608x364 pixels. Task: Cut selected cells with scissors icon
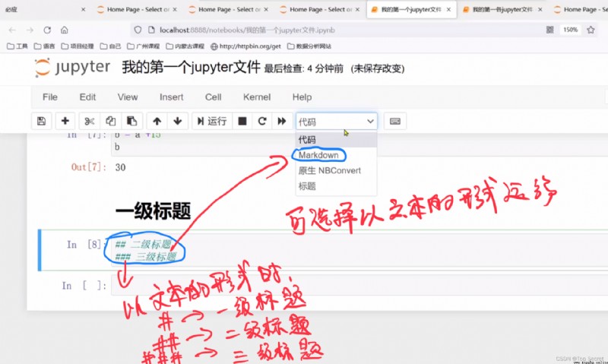coord(90,122)
